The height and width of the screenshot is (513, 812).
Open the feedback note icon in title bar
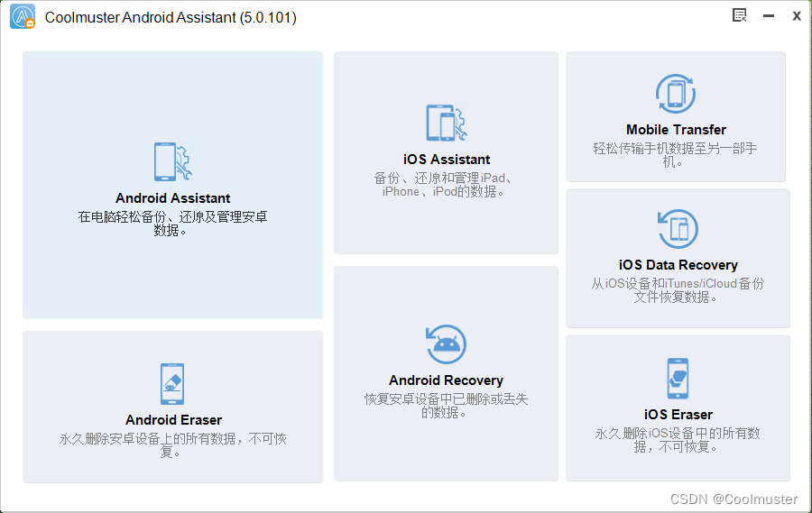pyautogui.click(x=740, y=15)
